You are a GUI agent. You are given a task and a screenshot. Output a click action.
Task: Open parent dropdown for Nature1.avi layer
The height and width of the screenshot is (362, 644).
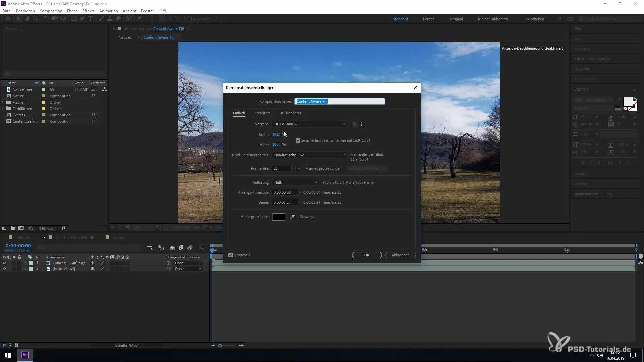click(x=188, y=269)
